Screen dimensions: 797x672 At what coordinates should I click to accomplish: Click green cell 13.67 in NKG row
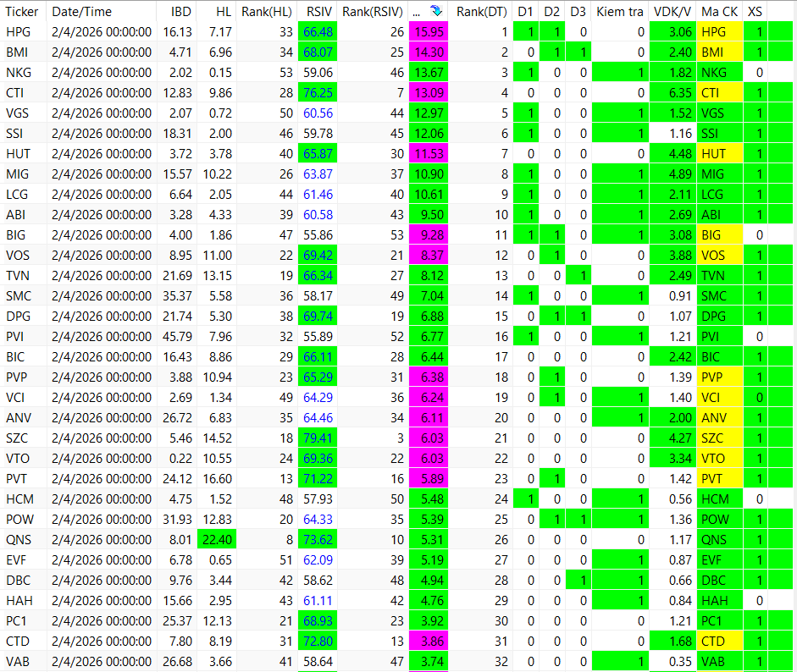[x=429, y=73]
